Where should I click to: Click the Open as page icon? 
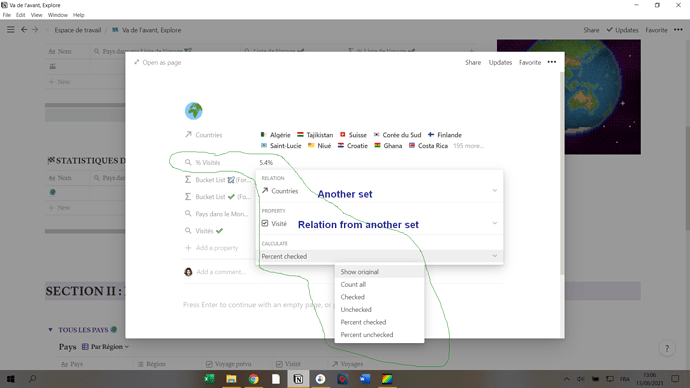tap(136, 62)
